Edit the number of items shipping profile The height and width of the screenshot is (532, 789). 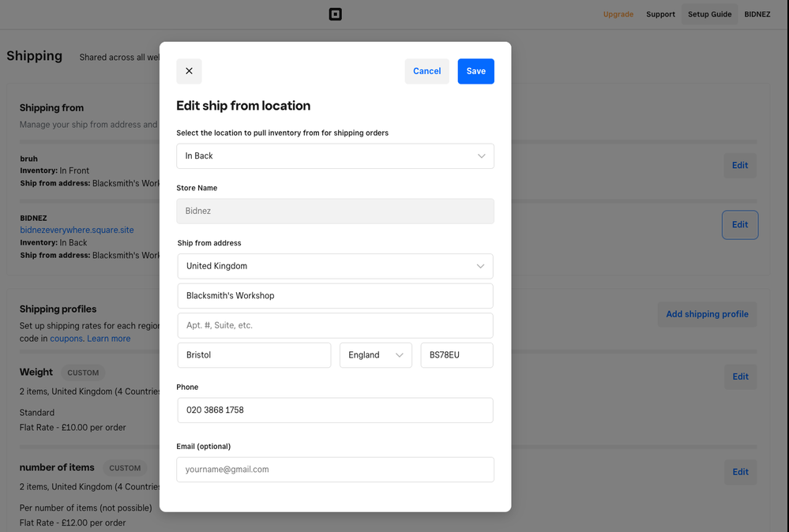740,471
